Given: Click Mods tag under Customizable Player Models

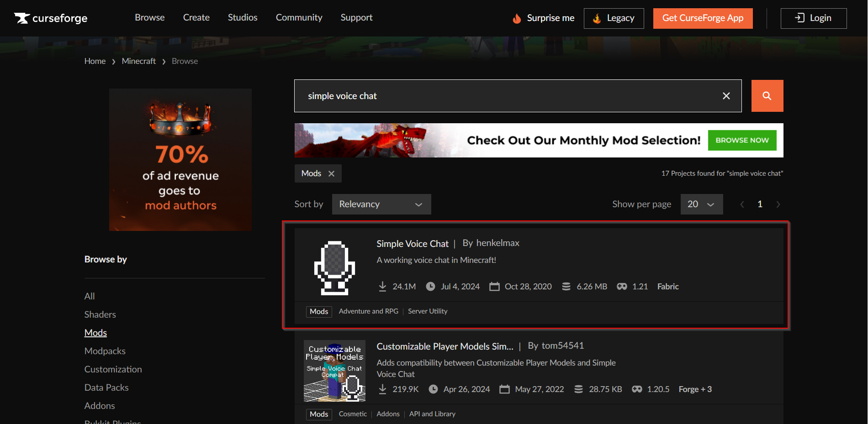Looking at the screenshot, I should coord(319,414).
